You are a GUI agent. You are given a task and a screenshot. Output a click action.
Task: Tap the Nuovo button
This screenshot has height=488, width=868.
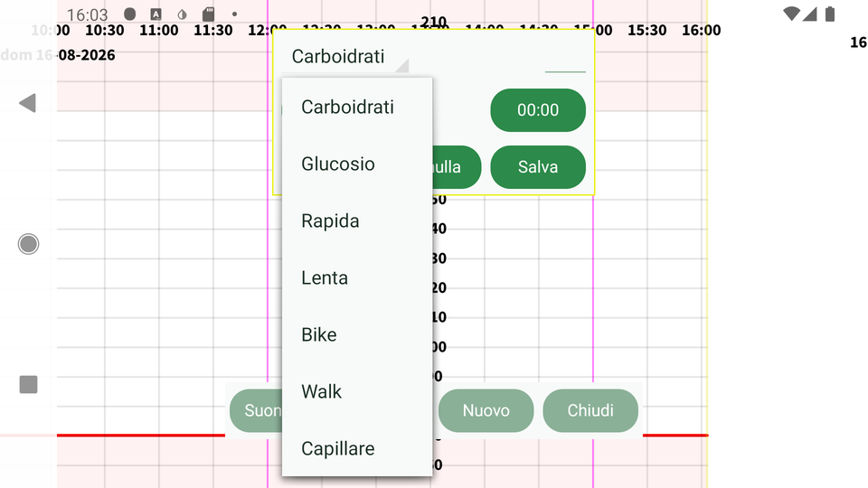tap(486, 410)
